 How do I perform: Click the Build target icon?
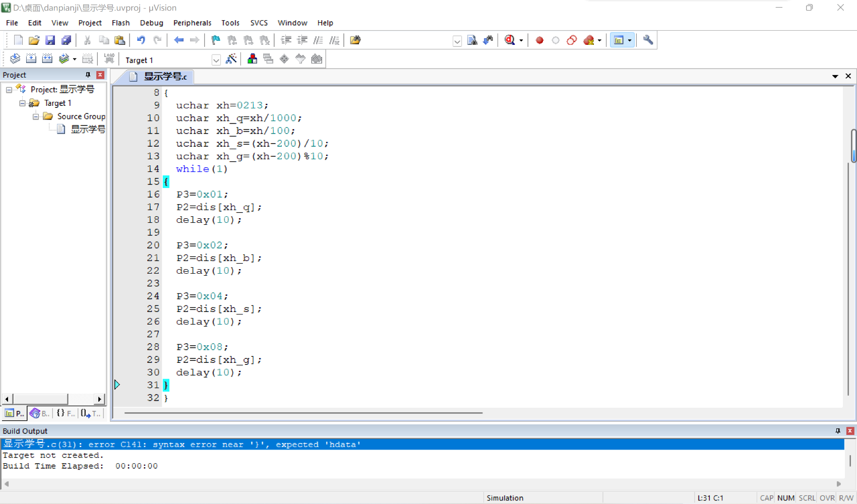[31, 59]
